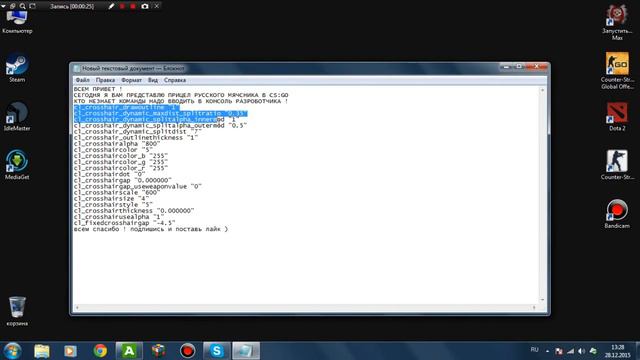Click the line cl_crosshairsize "4"
The image size is (640, 360).
[x=111, y=198]
